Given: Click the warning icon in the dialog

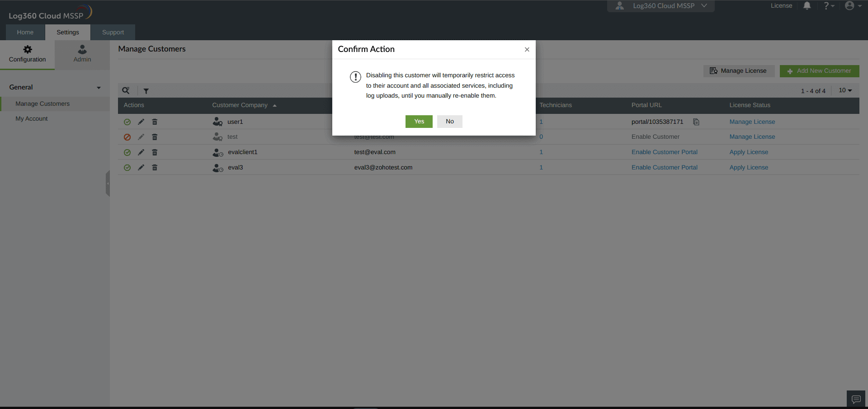Looking at the screenshot, I should [355, 77].
